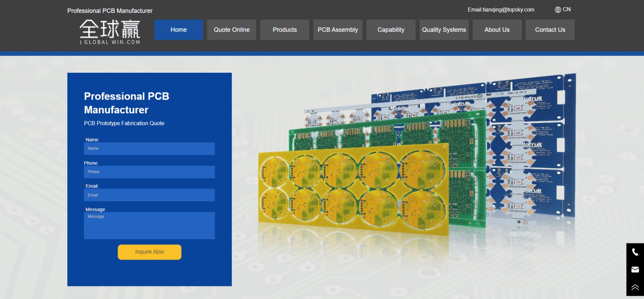Click the globe language icon

558,10
